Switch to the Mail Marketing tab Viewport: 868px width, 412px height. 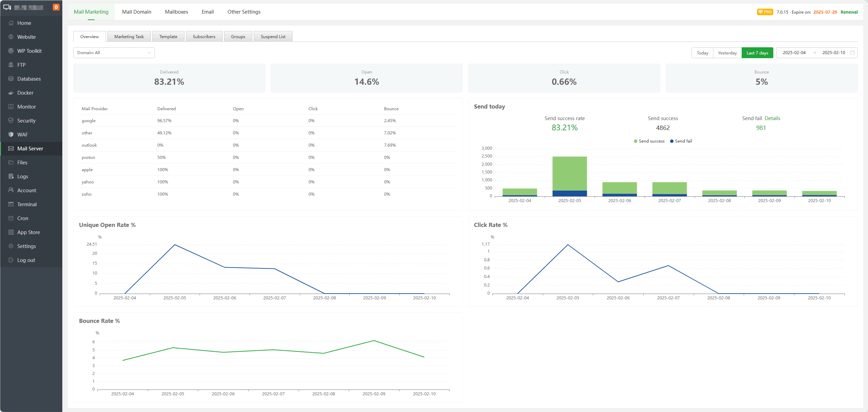coord(91,12)
